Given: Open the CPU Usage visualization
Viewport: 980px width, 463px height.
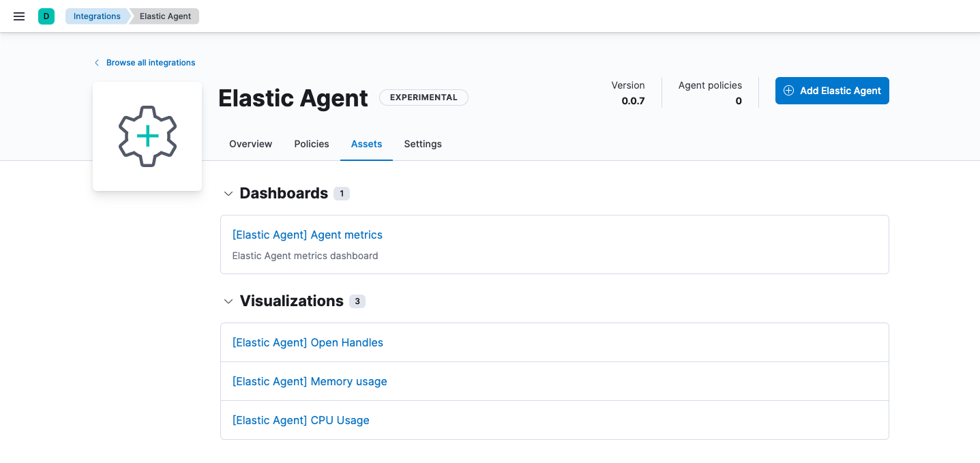Looking at the screenshot, I should click(x=301, y=420).
